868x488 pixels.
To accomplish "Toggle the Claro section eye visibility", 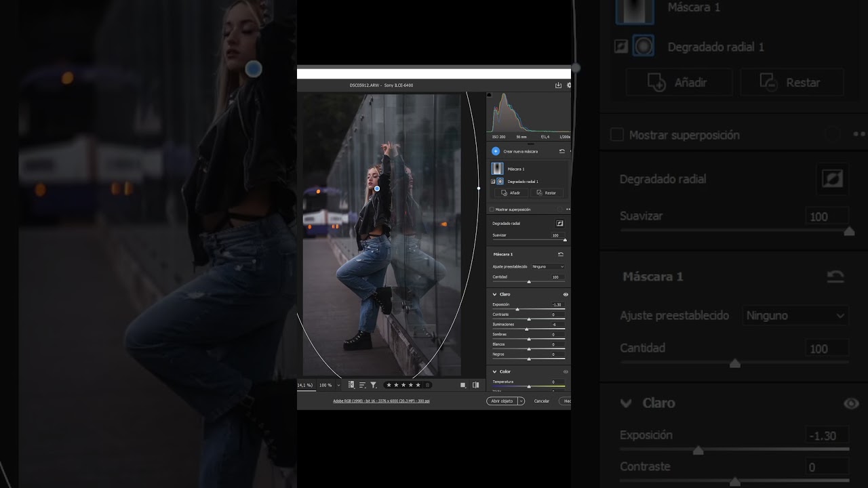I will pyautogui.click(x=566, y=295).
